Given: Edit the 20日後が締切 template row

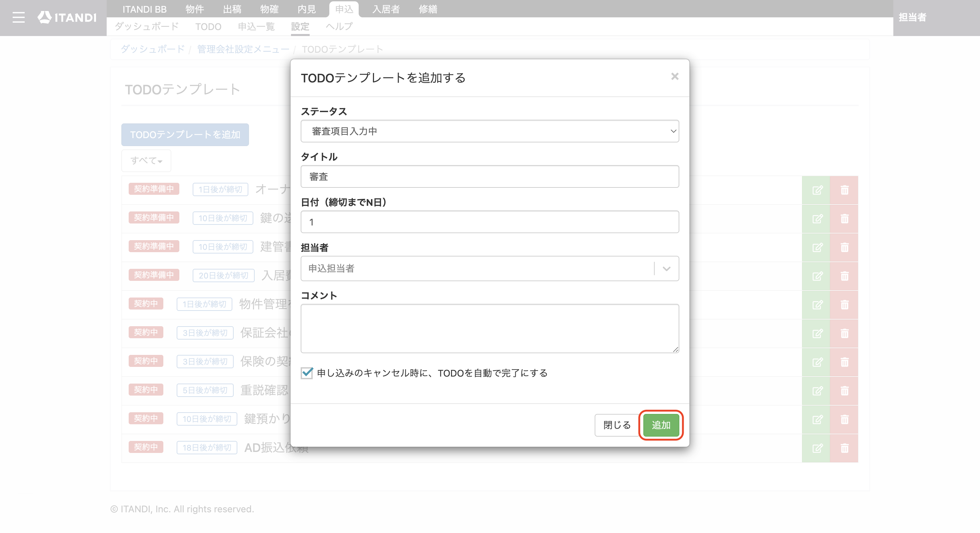Looking at the screenshot, I should (816, 276).
